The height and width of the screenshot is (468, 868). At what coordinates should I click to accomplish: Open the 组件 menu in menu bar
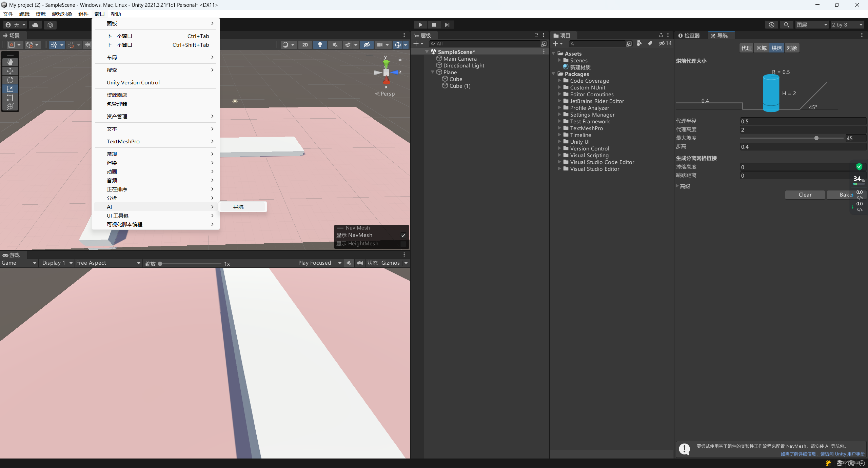coord(83,14)
